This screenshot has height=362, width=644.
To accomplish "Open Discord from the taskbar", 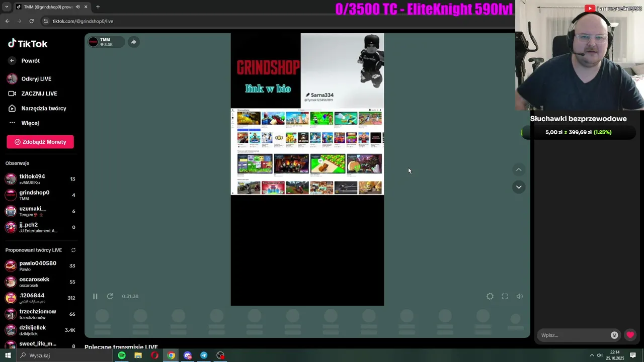I will click(x=188, y=355).
